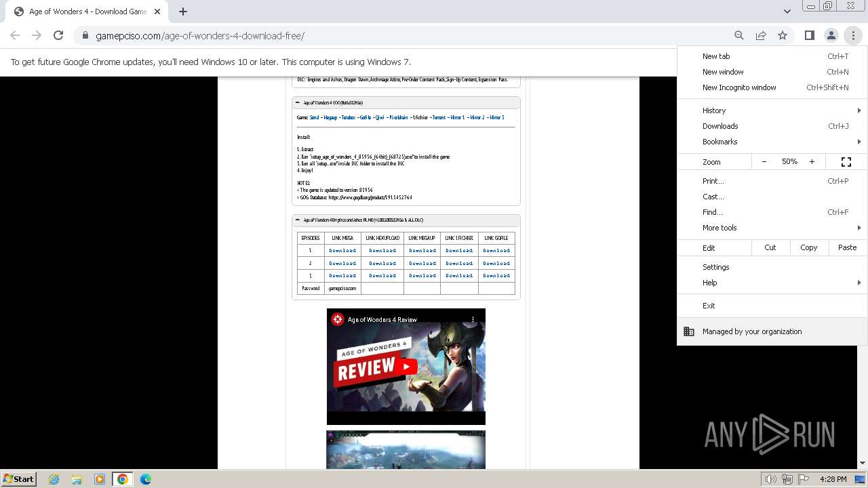Open zoom magnifier in address bar
The width and height of the screenshot is (868, 488).
739,35
